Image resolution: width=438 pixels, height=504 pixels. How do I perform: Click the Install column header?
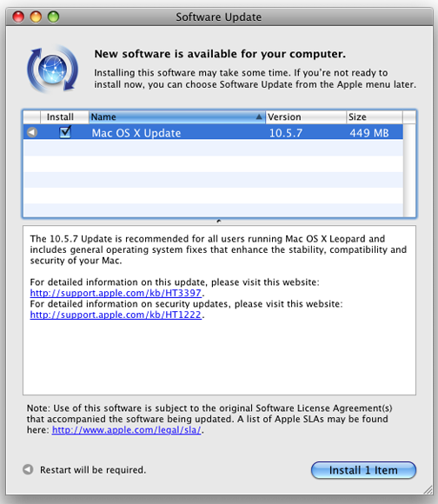[64, 117]
